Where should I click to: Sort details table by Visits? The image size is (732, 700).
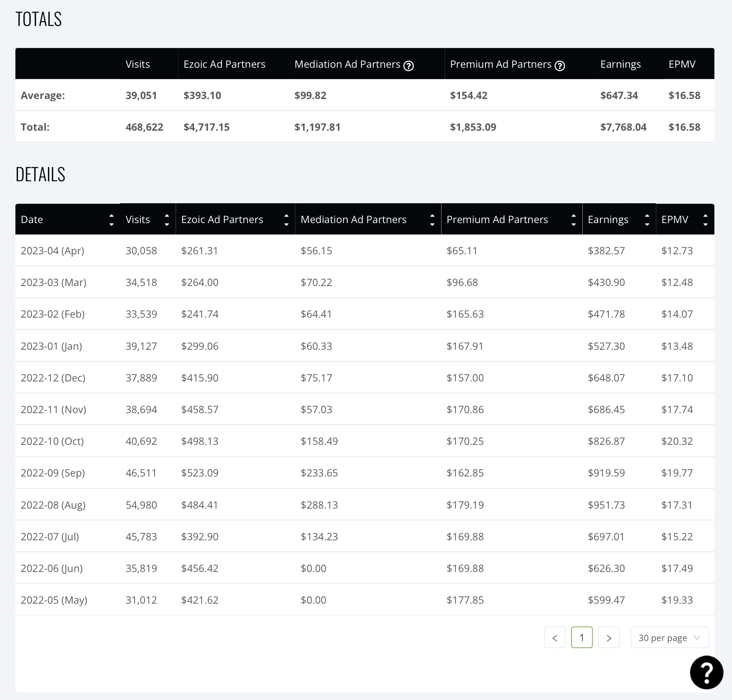coord(147,219)
